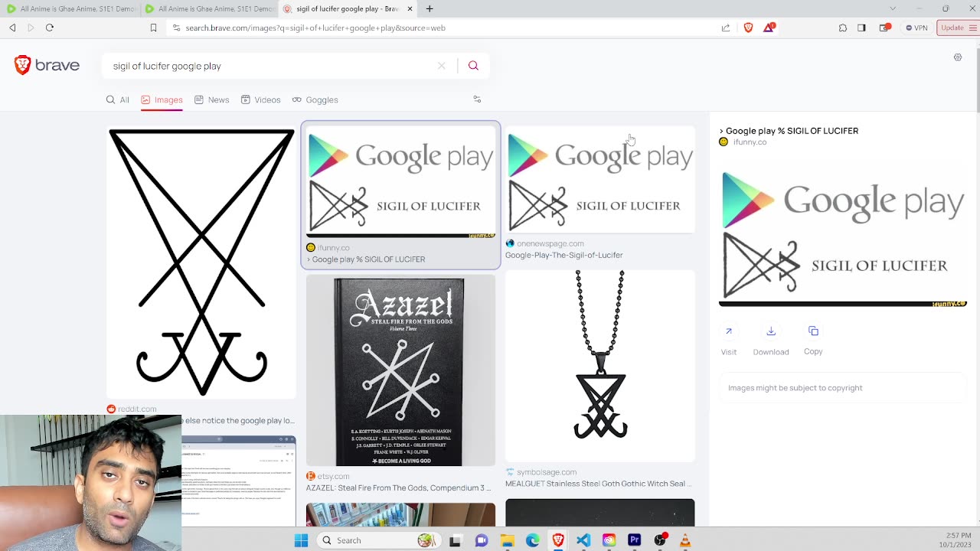Bookmark this page

pyautogui.click(x=153, y=28)
